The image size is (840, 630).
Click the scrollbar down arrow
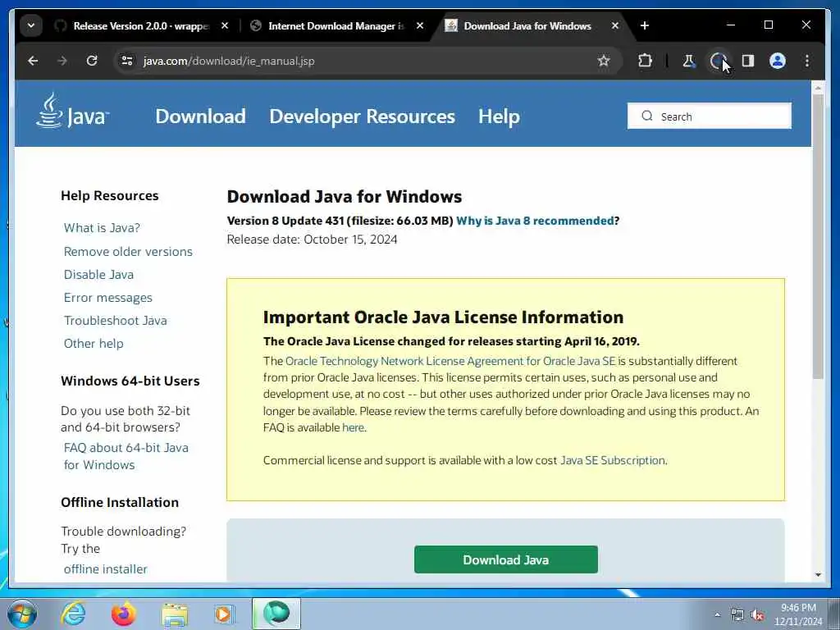(x=818, y=575)
